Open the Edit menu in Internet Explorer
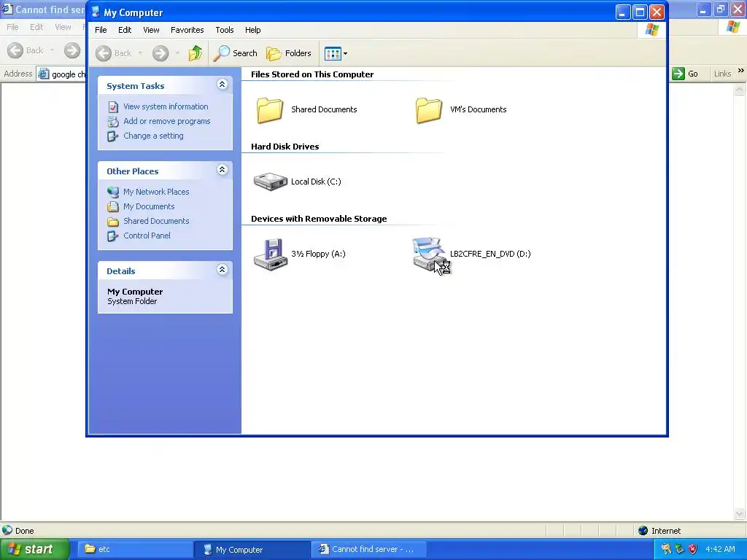This screenshot has height=560, width=747. pyautogui.click(x=36, y=27)
